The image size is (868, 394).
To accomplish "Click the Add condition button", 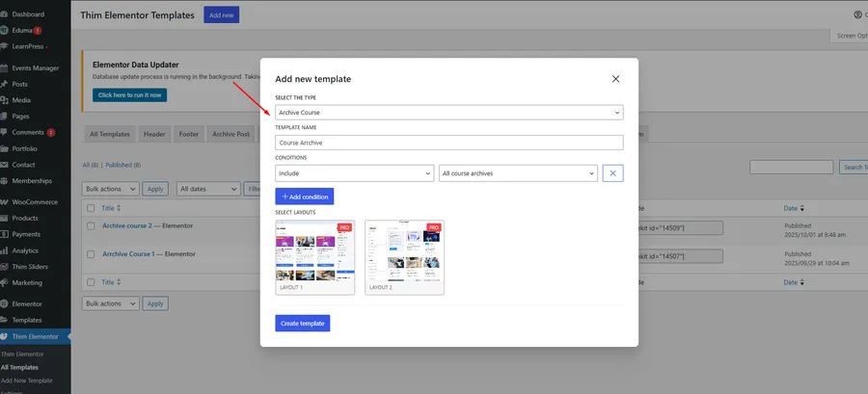I will pyautogui.click(x=304, y=197).
